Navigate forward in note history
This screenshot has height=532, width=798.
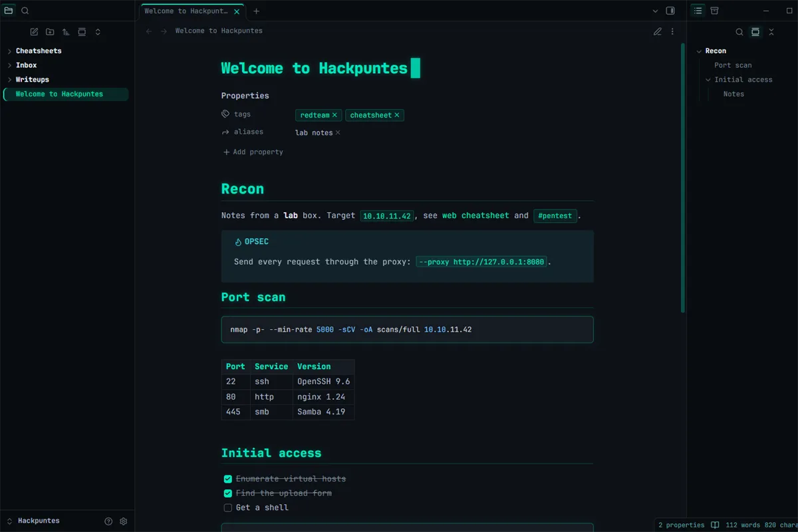click(164, 31)
